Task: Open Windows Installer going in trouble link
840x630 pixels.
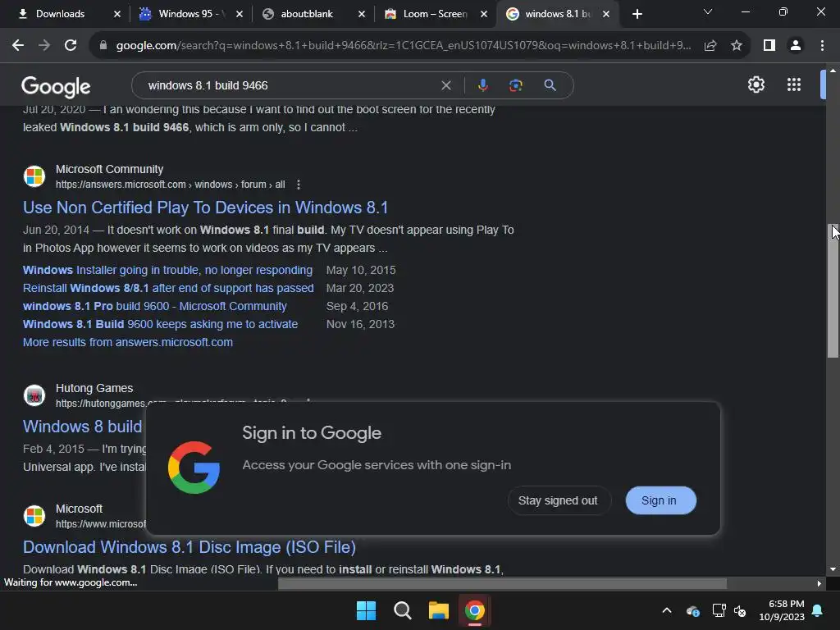Action: pos(167,270)
